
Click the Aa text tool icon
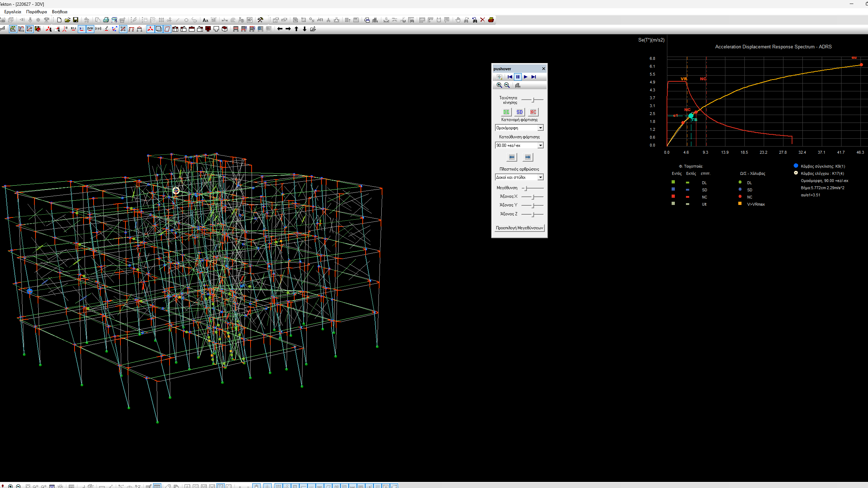(x=205, y=20)
